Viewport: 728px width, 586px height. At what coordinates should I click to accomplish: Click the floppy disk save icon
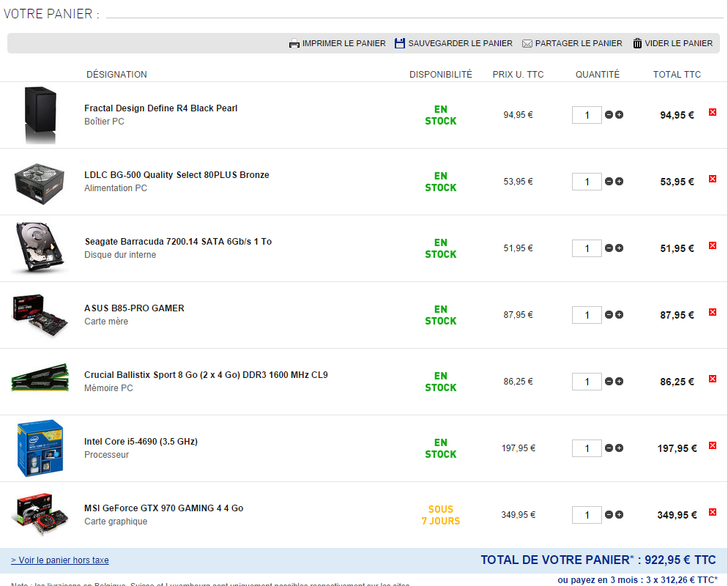point(399,43)
